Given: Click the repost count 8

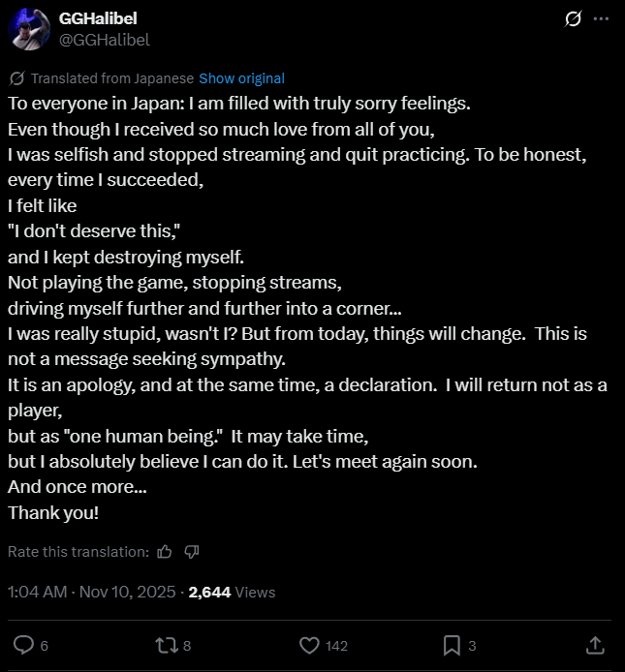Looking at the screenshot, I should click(186, 646).
